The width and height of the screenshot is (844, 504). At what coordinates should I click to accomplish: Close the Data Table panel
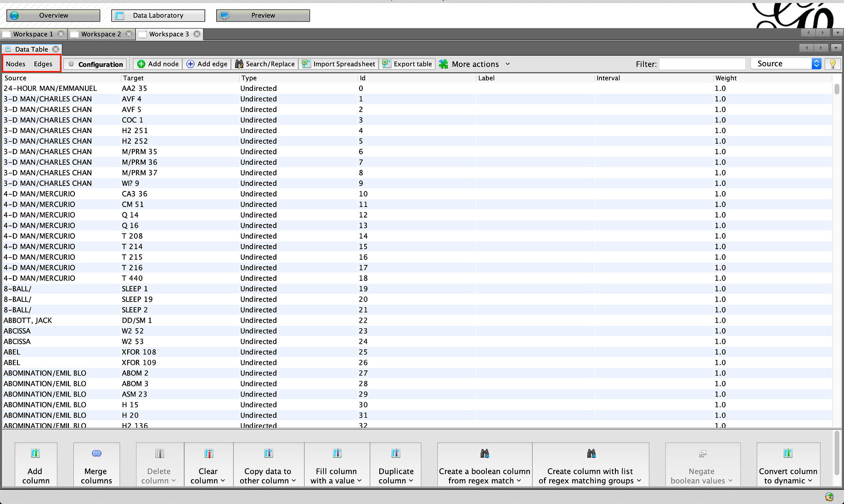56,49
